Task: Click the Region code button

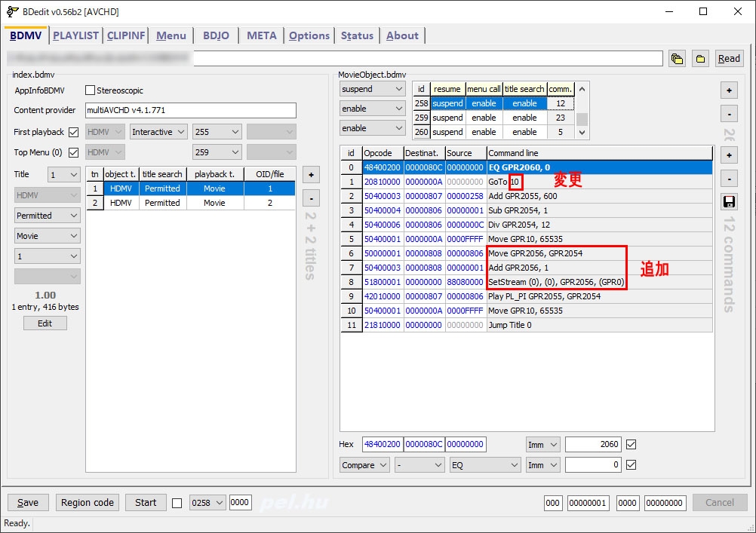Action: [88, 503]
